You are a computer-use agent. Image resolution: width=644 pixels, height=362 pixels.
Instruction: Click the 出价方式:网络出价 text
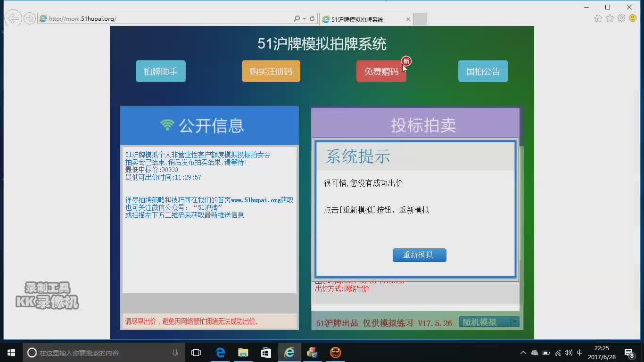click(x=342, y=288)
